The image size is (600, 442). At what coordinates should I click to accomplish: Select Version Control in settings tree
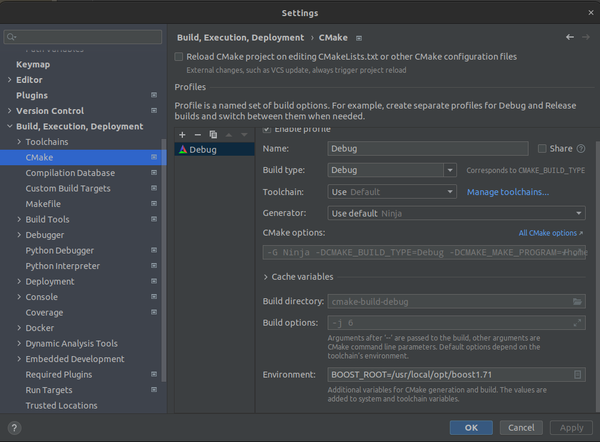[x=50, y=111]
